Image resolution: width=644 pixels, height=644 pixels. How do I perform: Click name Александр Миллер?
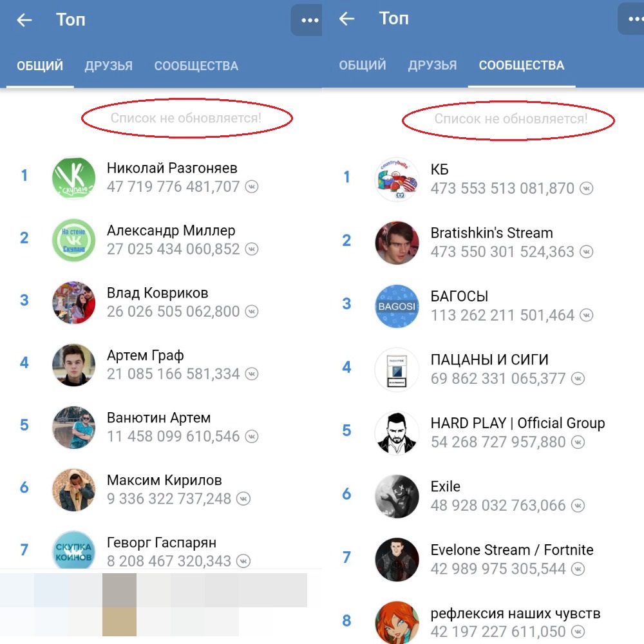(x=171, y=231)
